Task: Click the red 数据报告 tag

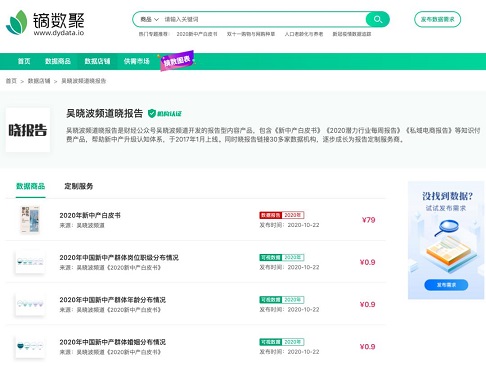Action: point(270,215)
